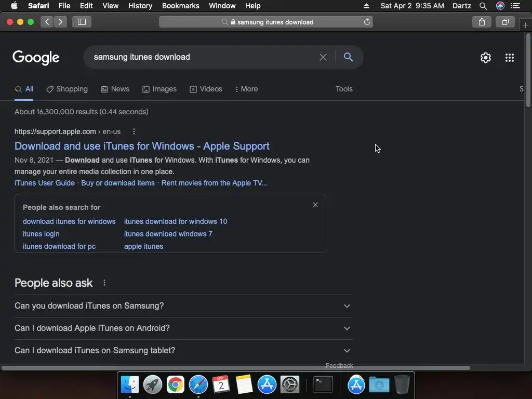Submit search with magnifier icon

coord(348,57)
